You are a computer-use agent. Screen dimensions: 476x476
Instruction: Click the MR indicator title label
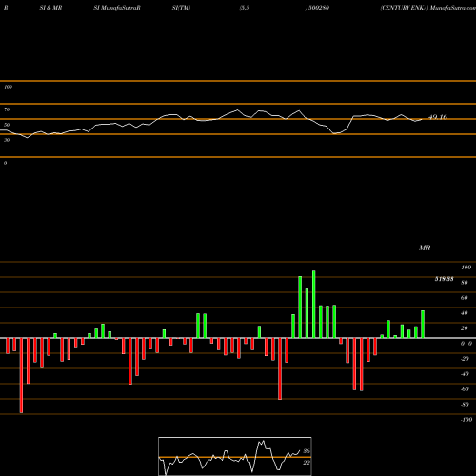tap(425, 248)
